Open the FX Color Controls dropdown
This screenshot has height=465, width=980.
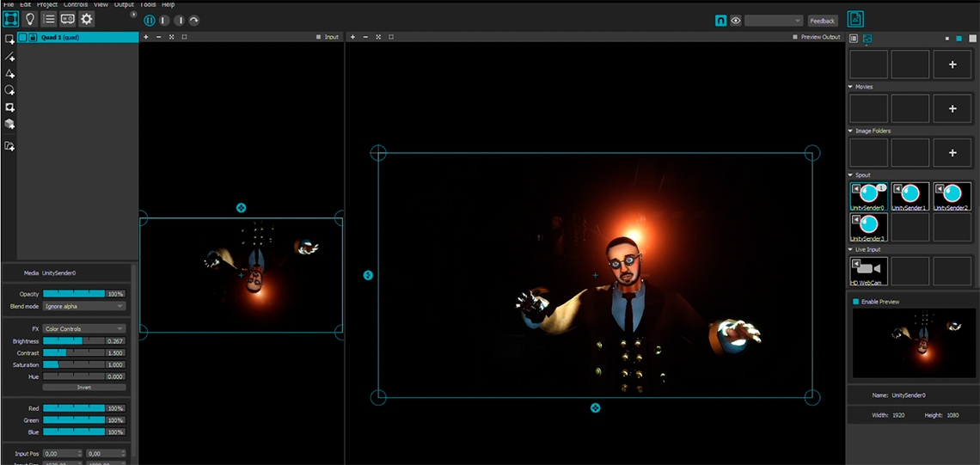[84, 328]
